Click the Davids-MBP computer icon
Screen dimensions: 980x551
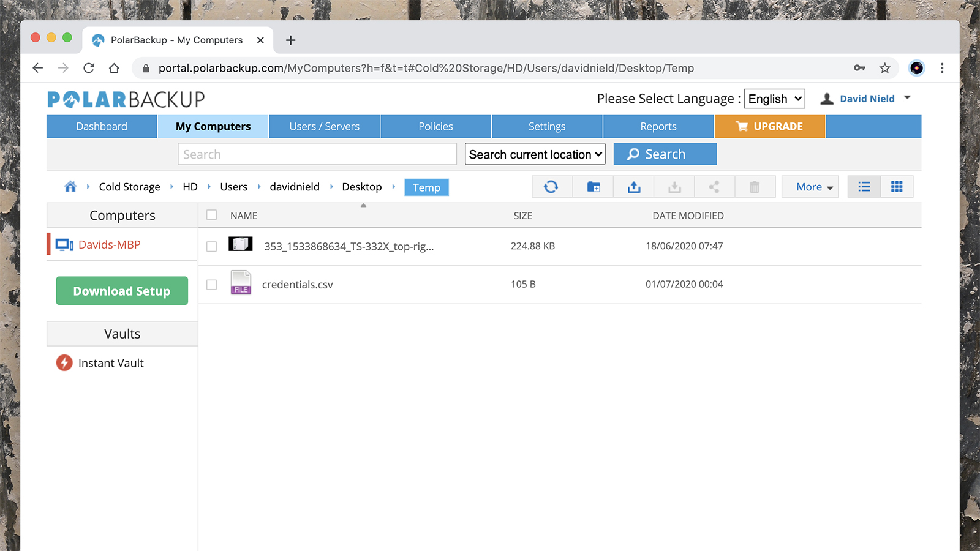coord(64,245)
